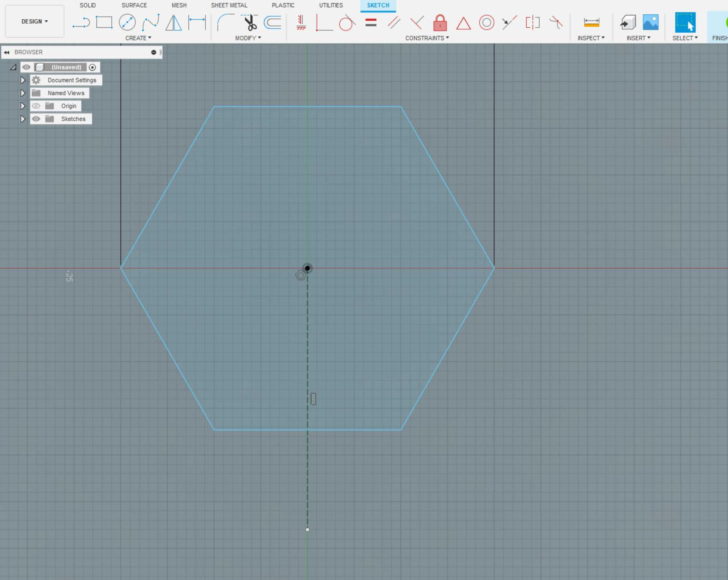Select the Fillet tool
The width and height of the screenshot is (728, 580).
click(226, 23)
